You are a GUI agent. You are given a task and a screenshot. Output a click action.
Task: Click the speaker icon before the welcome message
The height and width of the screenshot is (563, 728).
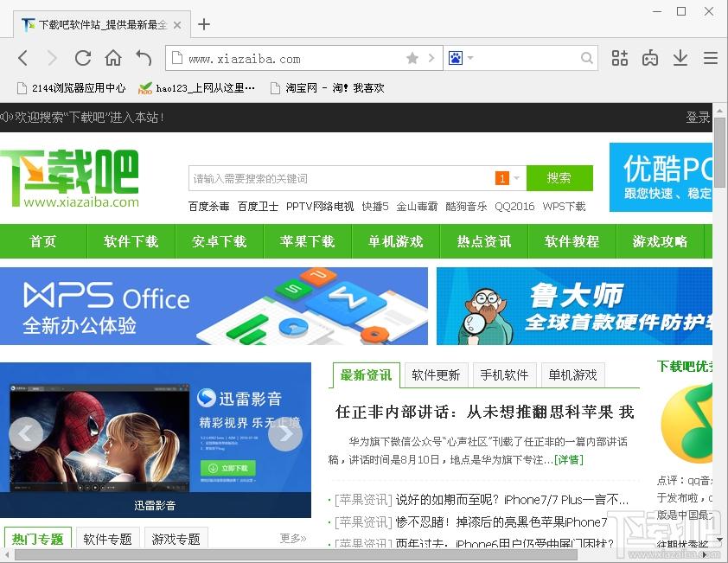click(x=6, y=117)
